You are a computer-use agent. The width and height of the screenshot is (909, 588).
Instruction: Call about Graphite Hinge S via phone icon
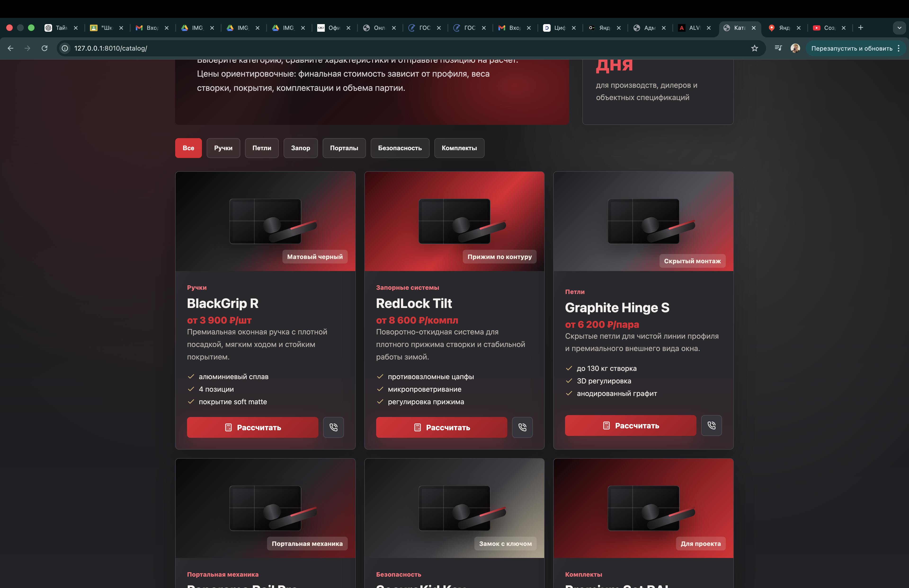pyautogui.click(x=711, y=425)
